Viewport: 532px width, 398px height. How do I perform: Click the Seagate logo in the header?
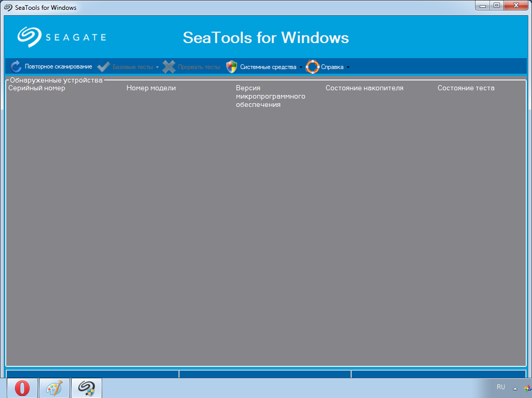(x=61, y=37)
